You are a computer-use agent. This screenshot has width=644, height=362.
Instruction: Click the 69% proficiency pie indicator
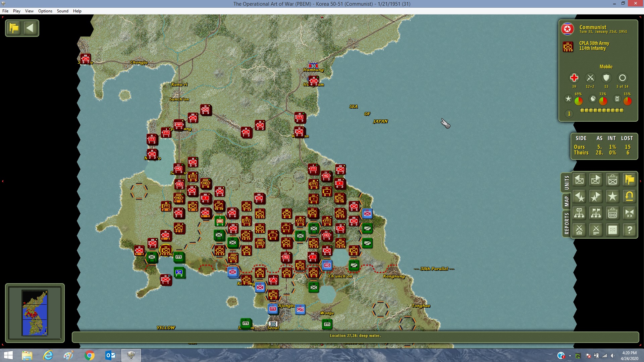tap(578, 101)
